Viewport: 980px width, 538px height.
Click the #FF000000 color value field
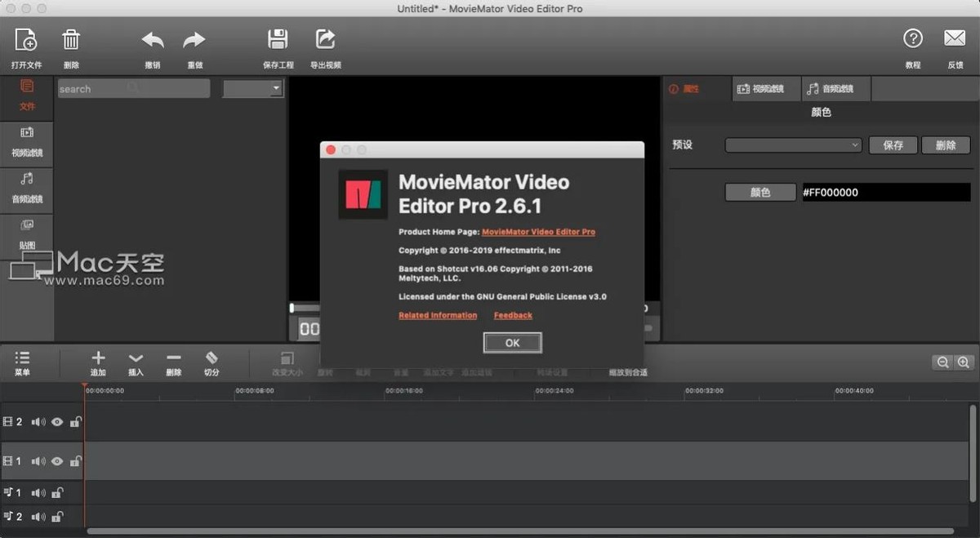pos(886,193)
